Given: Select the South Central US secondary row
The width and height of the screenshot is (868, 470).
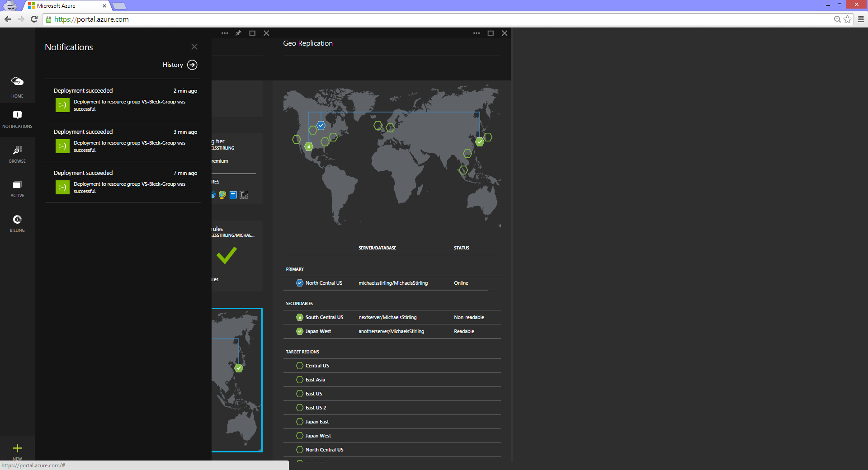Looking at the screenshot, I should (x=392, y=317).
